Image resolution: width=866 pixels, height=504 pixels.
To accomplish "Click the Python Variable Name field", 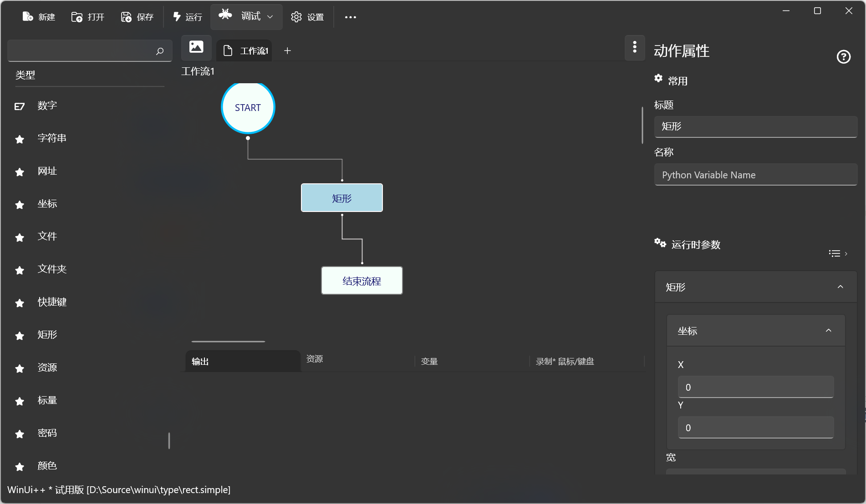I will (x=755, y=175).
